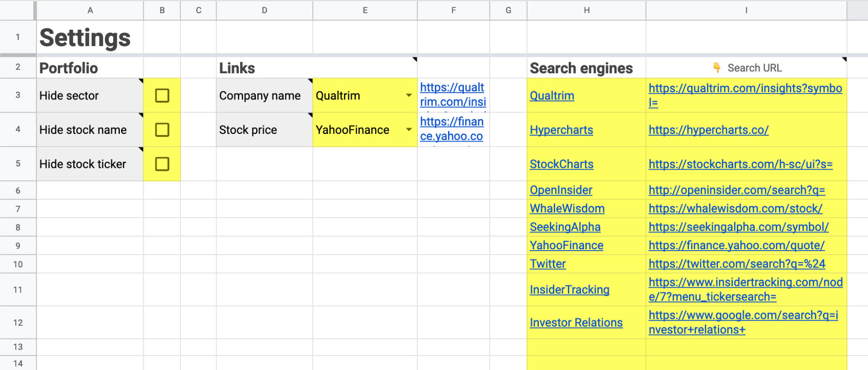Select column B header
Image resolution: width=868 pixels, height=370 pixels.
click(x=162, y=10)
